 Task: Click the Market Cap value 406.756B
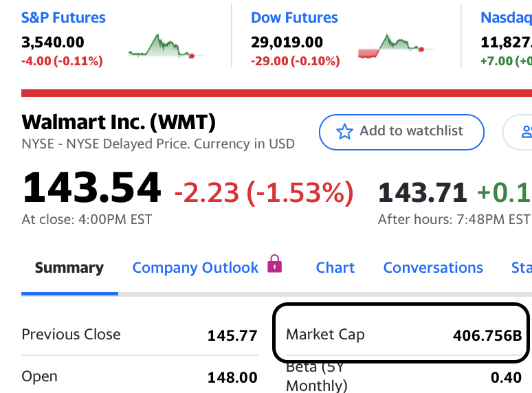pyautogui.click(x=487, y=336)
